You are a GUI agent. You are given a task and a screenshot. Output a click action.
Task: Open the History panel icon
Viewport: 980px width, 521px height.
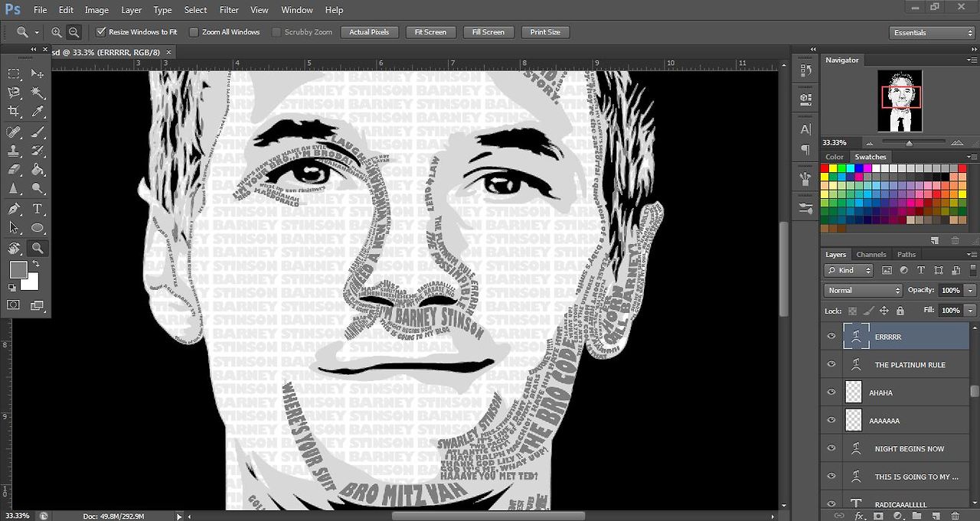pyautogui.click(x=805, y=70)
